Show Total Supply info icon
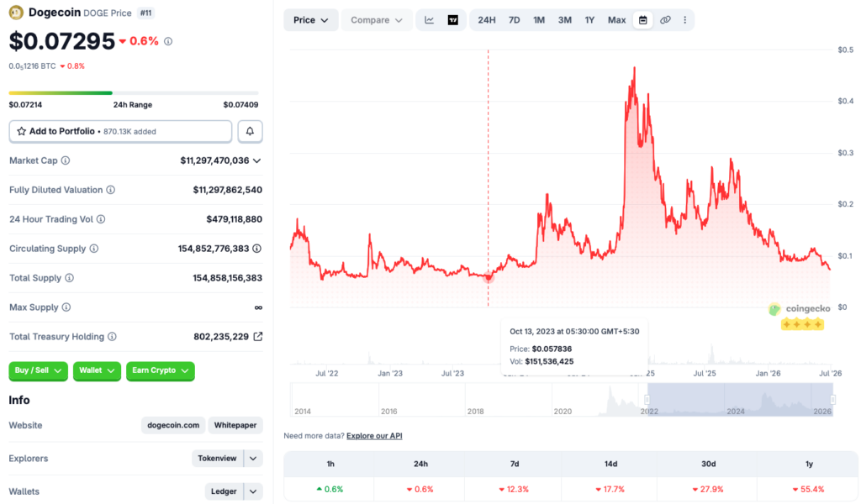This screenshot has height=504, width=861. pyautogui.click(x=69, y=278)
